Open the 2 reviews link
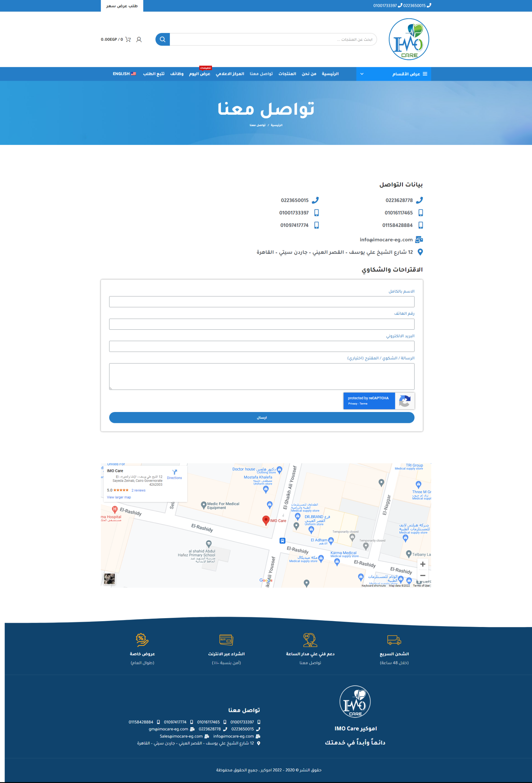 point(139,490)
